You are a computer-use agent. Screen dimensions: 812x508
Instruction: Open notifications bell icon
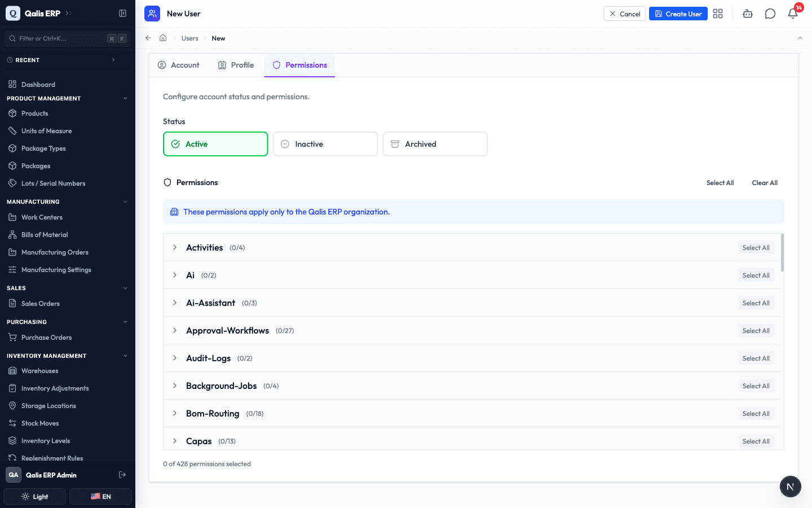coord(793,14)
